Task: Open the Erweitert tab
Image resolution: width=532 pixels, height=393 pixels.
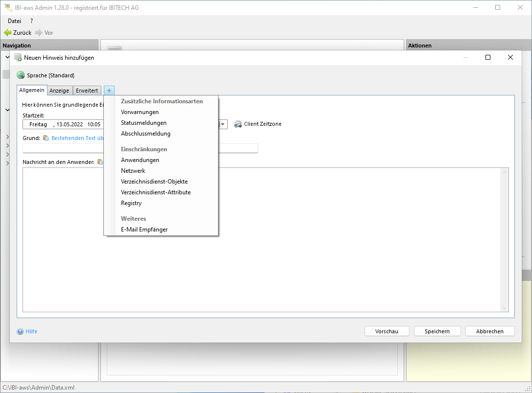Action: tap(87, 91)
